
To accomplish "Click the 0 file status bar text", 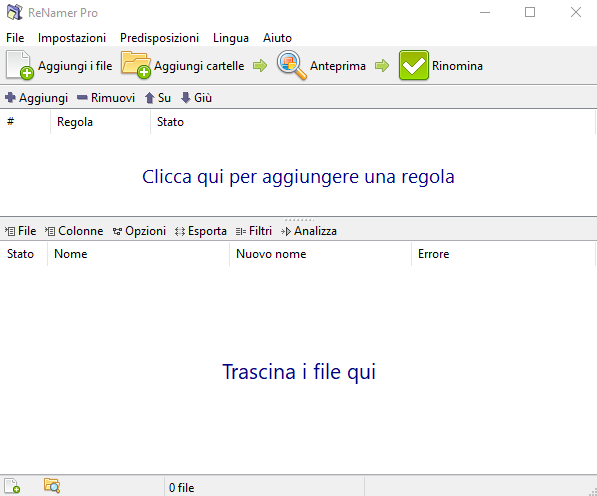I will pos(182,488).
